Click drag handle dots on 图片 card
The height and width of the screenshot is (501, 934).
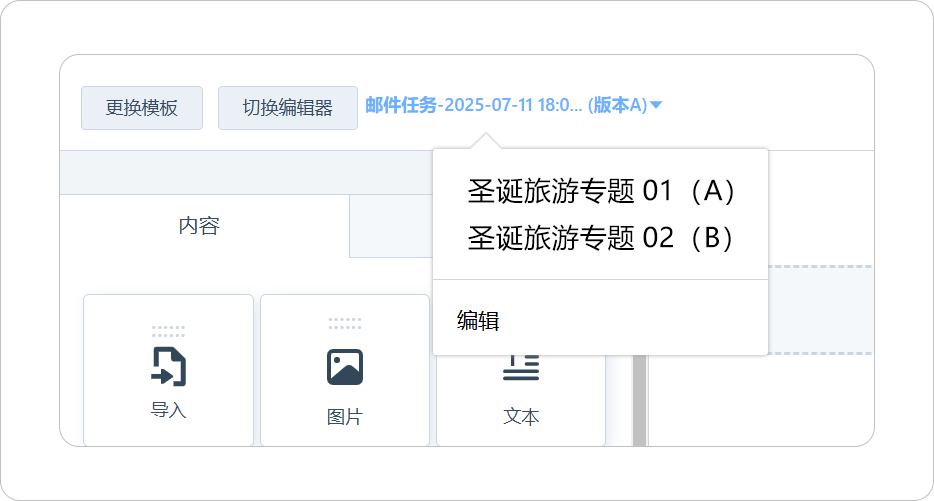coord(345,323)
